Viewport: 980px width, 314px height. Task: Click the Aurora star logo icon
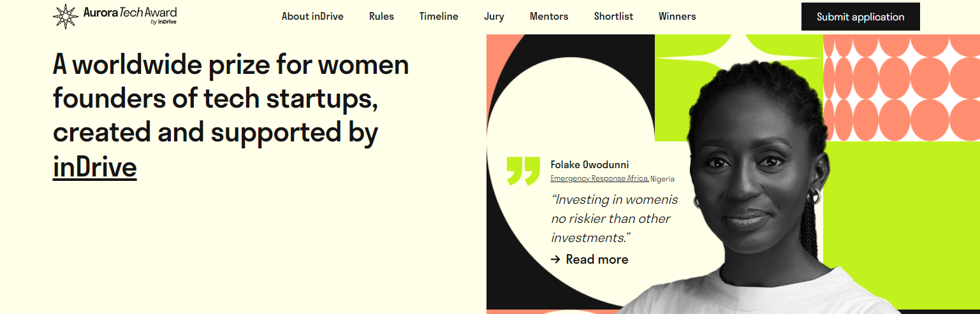pos(66,17)
